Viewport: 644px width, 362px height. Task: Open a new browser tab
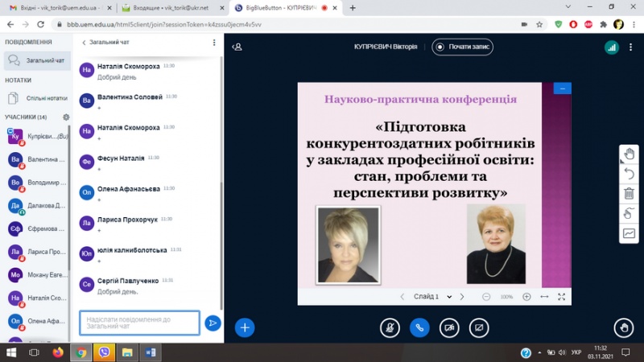point(353,8)
